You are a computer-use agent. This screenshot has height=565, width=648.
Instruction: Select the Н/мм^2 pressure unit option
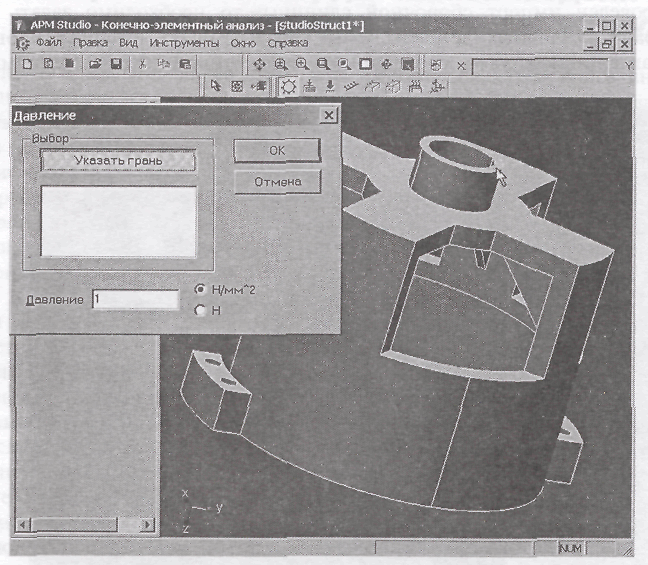[x=200, y=290]
